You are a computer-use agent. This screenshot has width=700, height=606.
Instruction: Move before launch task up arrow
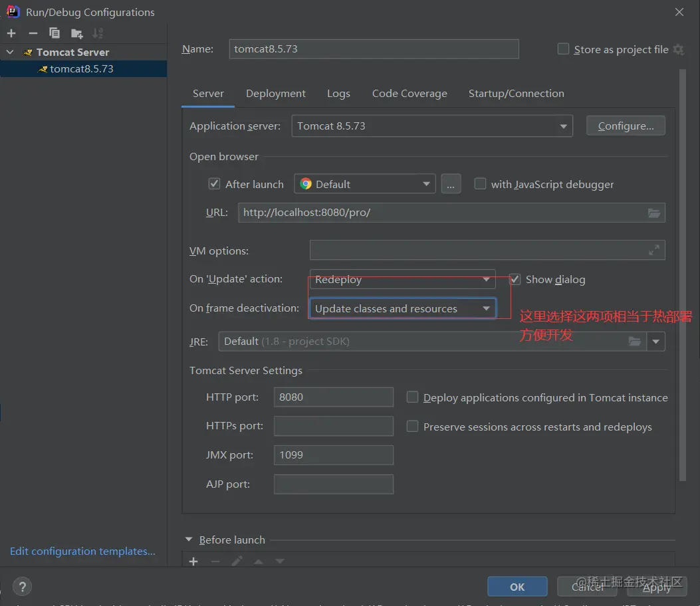tap(259, 561)
